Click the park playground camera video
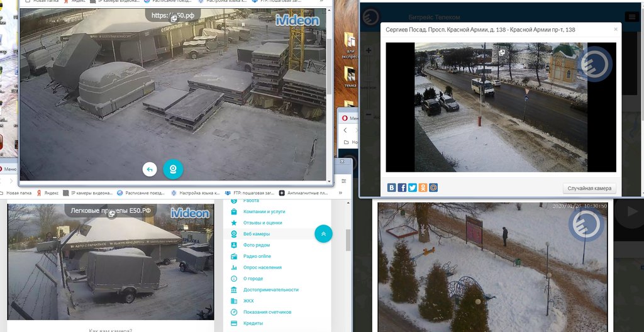The width and height of the screenshot is (644, 332). coord(492,267)
